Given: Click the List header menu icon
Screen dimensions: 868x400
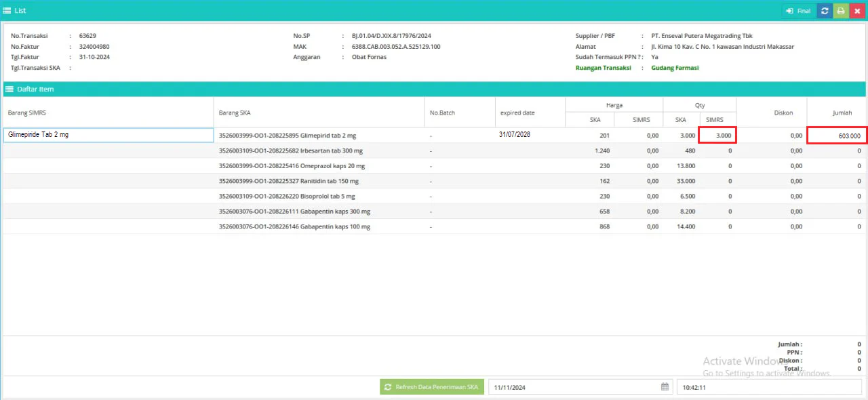Looking at the screenshot, I should 7,11.
